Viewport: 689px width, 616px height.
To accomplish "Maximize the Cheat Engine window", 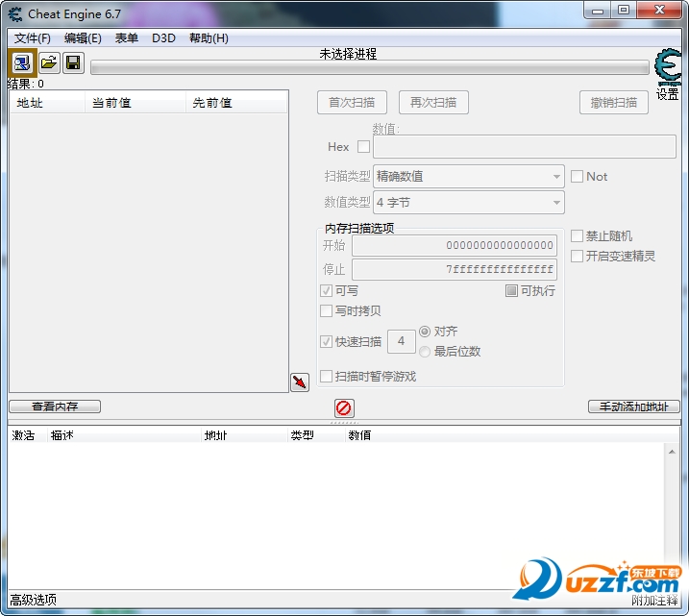I will coord(623,11).
